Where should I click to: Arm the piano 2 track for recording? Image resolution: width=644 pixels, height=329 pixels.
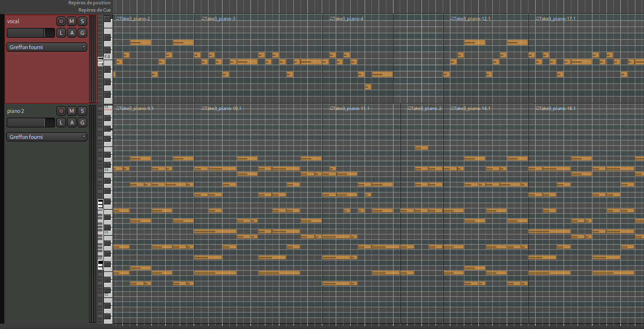[x=61, y=111]
